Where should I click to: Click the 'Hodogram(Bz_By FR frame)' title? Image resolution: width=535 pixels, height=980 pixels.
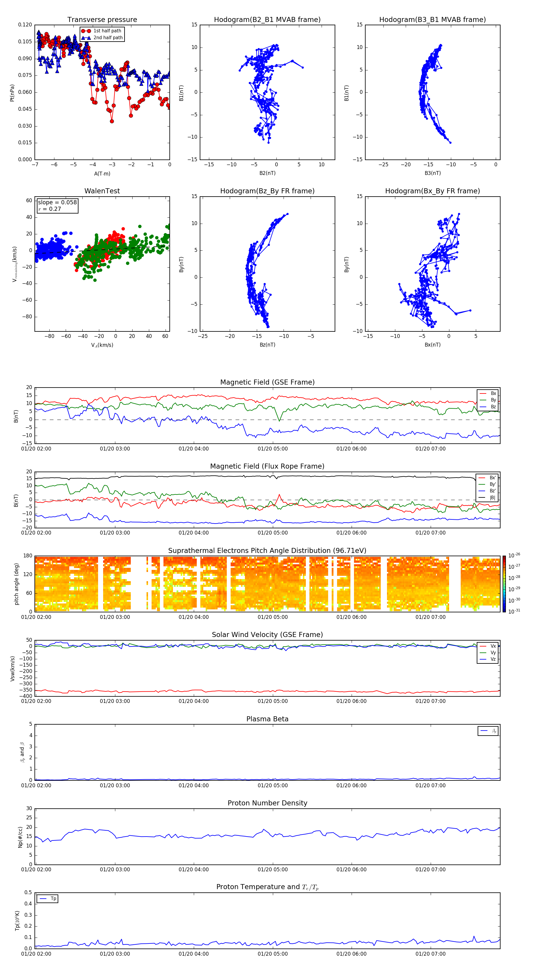tap(267, 191)
